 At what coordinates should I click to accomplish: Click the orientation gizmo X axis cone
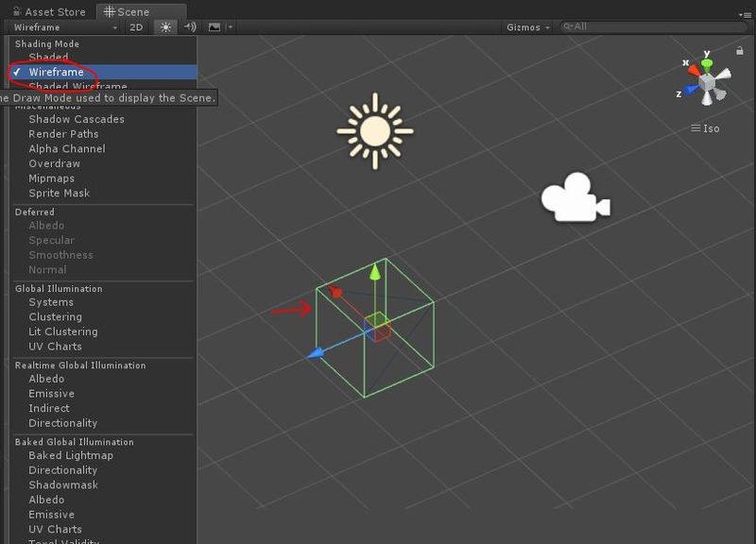[694, 71]
